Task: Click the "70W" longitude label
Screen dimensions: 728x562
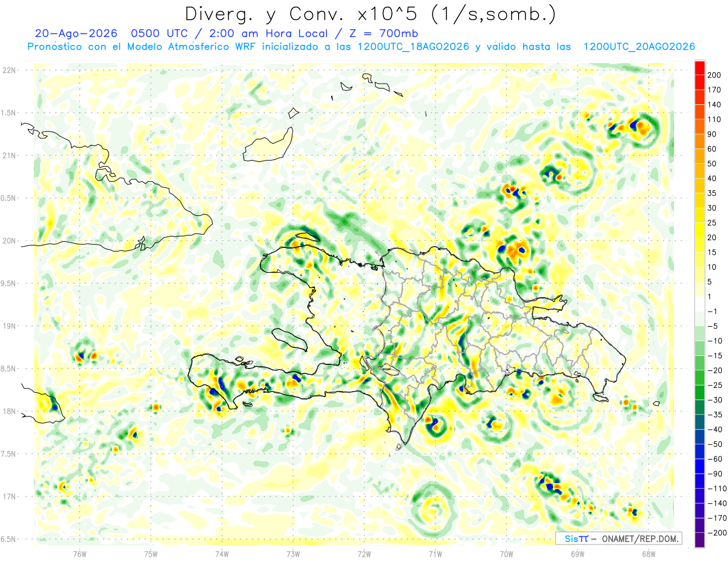Action: point(507,554)
